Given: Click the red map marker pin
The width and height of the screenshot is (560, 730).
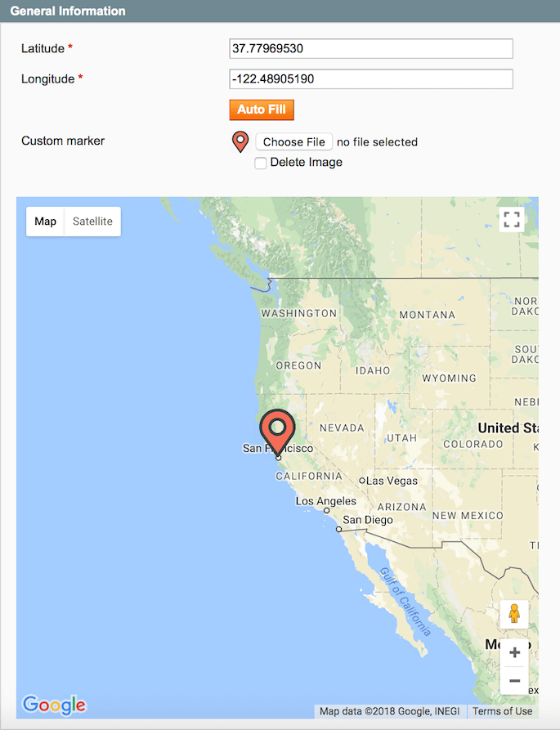Looking at the screenshot, I should [x=278, y=430].
